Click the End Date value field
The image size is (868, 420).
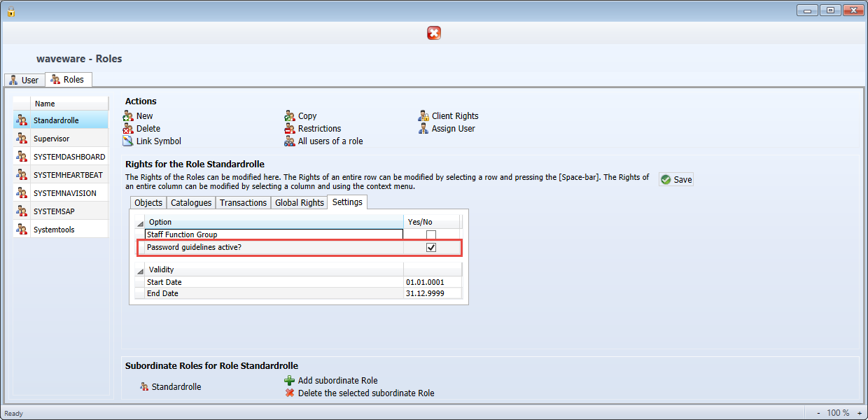[x=432, y=293]
